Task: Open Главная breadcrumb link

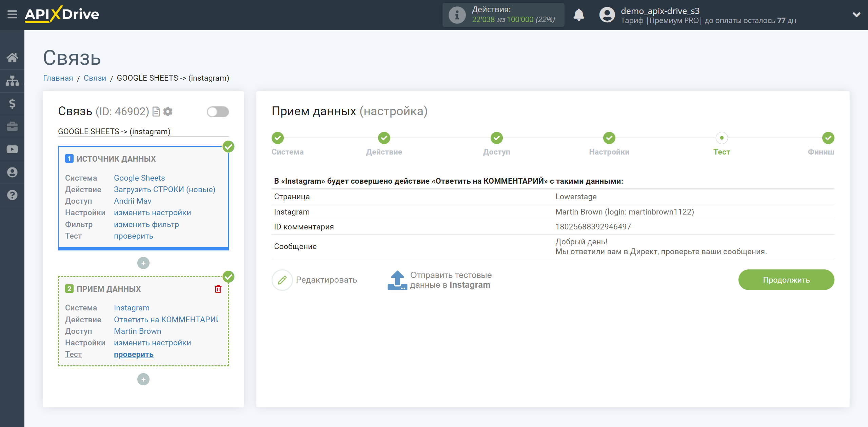Action: coord(58,78)
